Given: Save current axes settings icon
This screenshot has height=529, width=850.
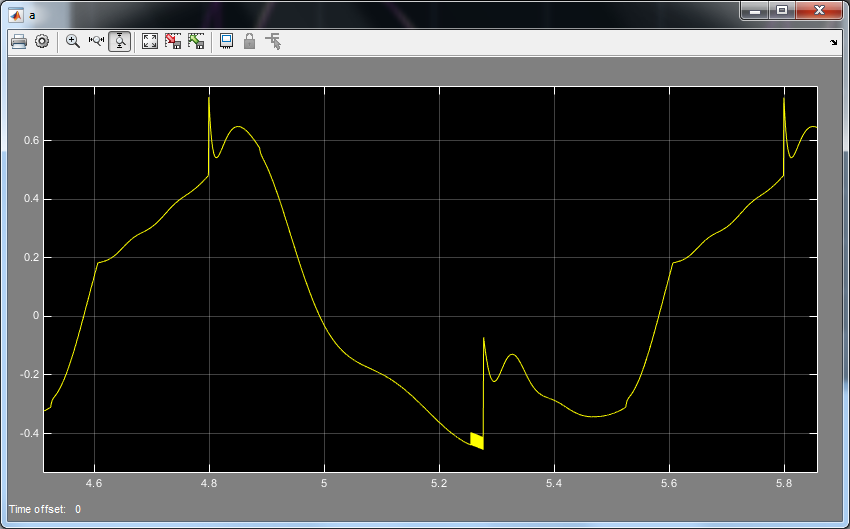Looking at the screenshot, I should coord(173,42).
